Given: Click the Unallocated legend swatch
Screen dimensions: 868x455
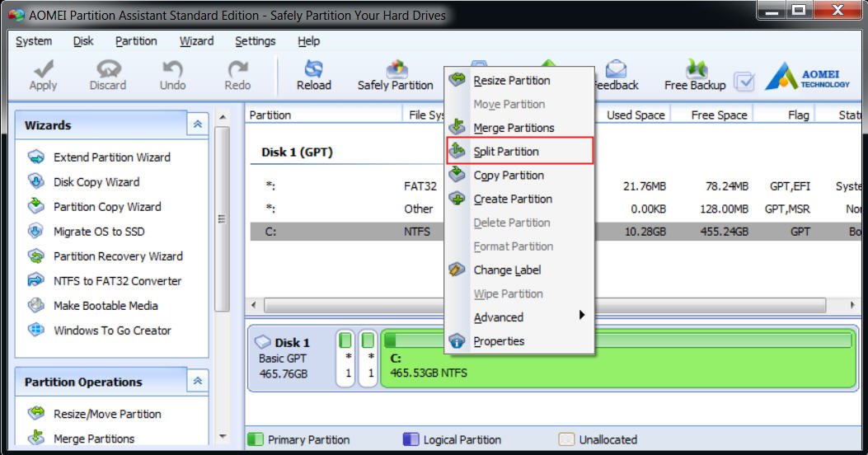Looking at the screenshot, I should 566,439.
